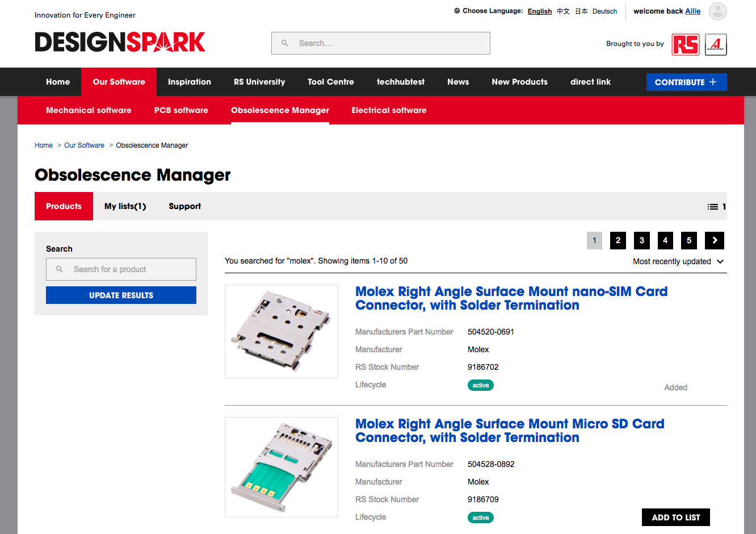Screen dimensions: 756x534
Task: Go to next results page arrow
Action: click(x=715, y=240)
